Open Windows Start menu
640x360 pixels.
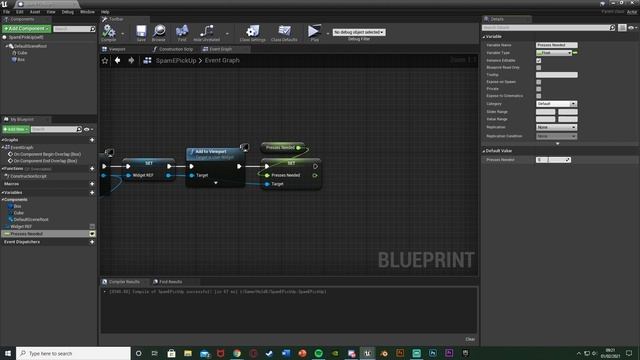click(8, 353)
